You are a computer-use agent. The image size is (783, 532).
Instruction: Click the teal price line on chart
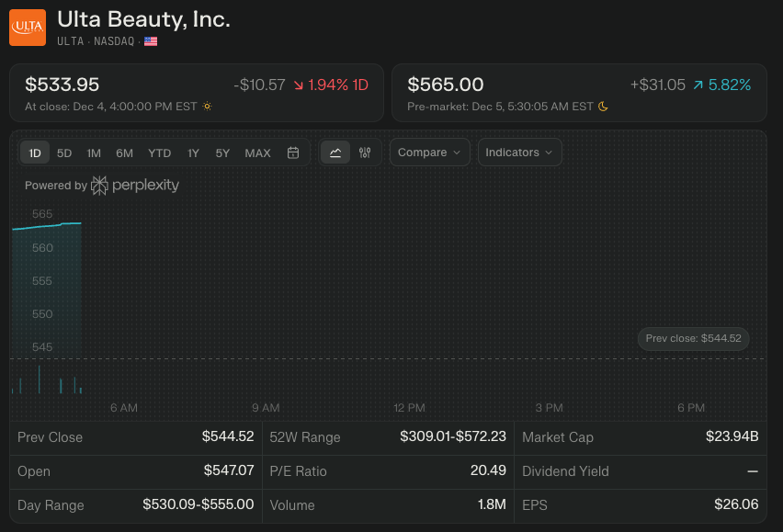click(x=47, y=226)
